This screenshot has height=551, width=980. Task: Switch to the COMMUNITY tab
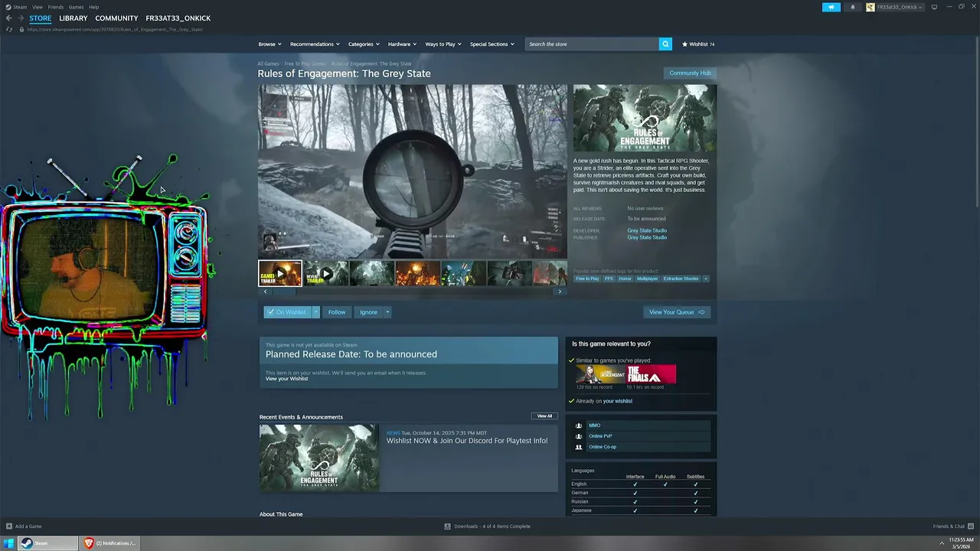[116, 18]
